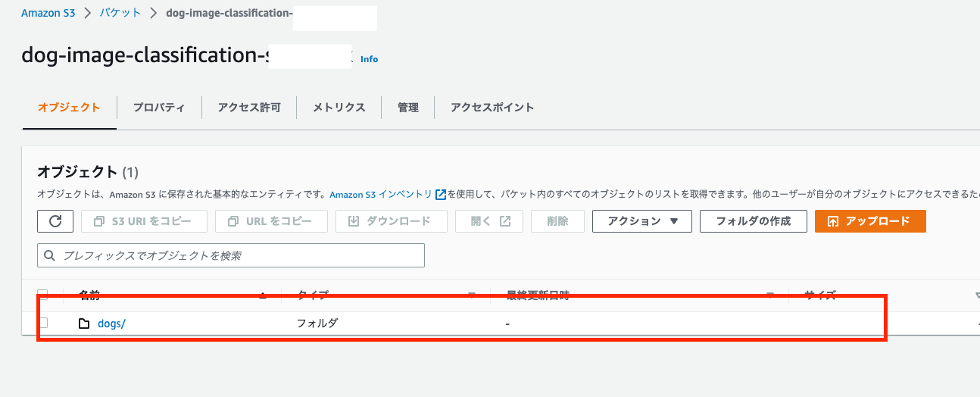Switch to the アクセスポイント tab

[492, 108]
